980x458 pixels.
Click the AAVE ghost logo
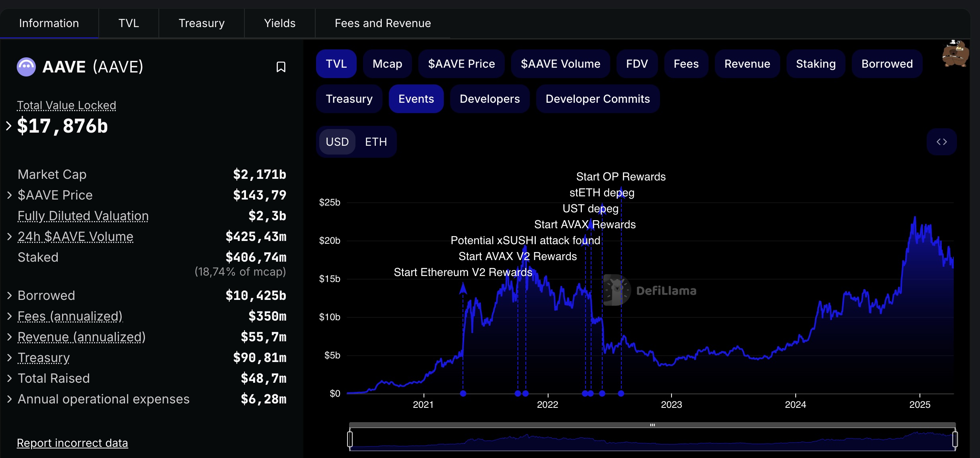click(26, 67)
